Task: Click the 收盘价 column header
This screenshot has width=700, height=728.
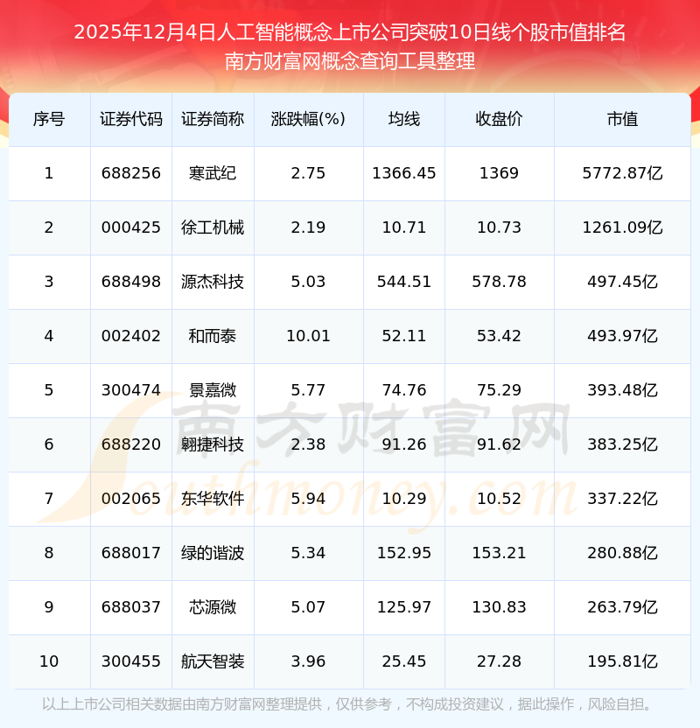Action: click(x=499, y=119)
